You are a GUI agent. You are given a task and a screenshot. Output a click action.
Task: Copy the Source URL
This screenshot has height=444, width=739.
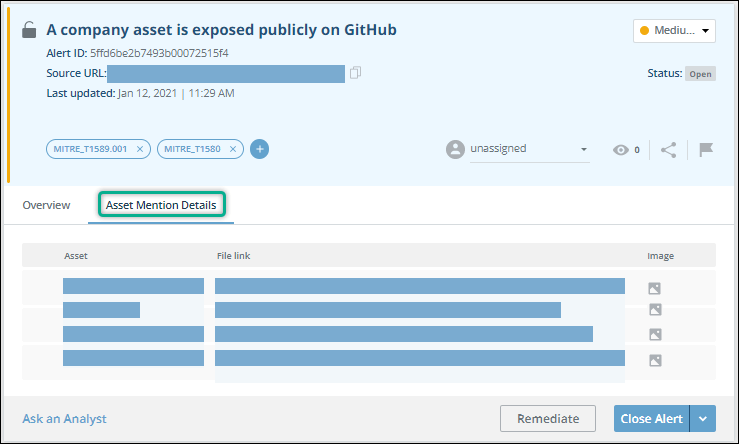pyautogui.click(x=355, y=73)
